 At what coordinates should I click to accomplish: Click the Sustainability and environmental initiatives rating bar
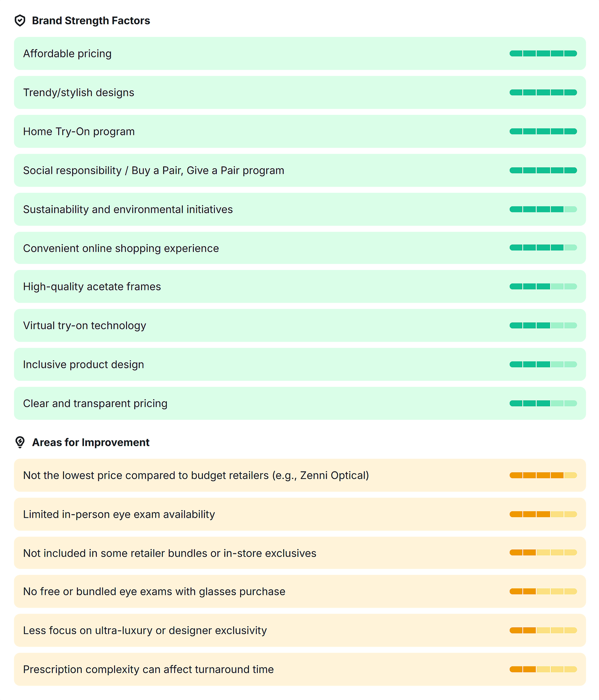coord(543,209)
